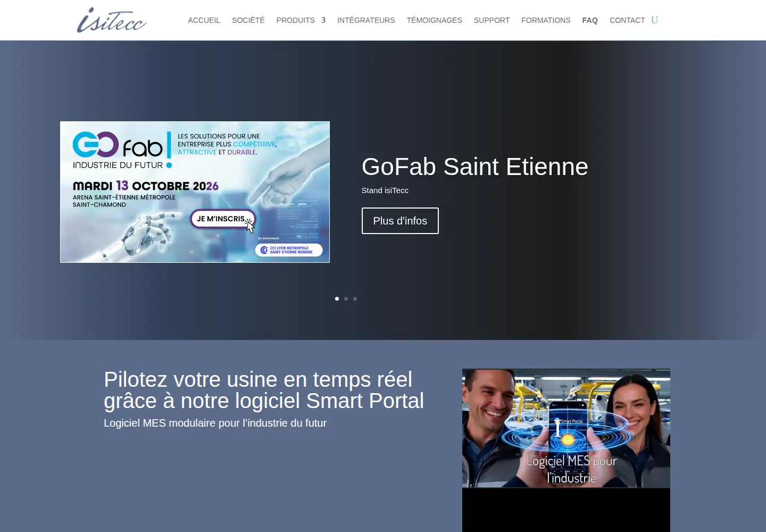
Task: Click the Plus d'infos button
Action: click(x=400, y=221)
